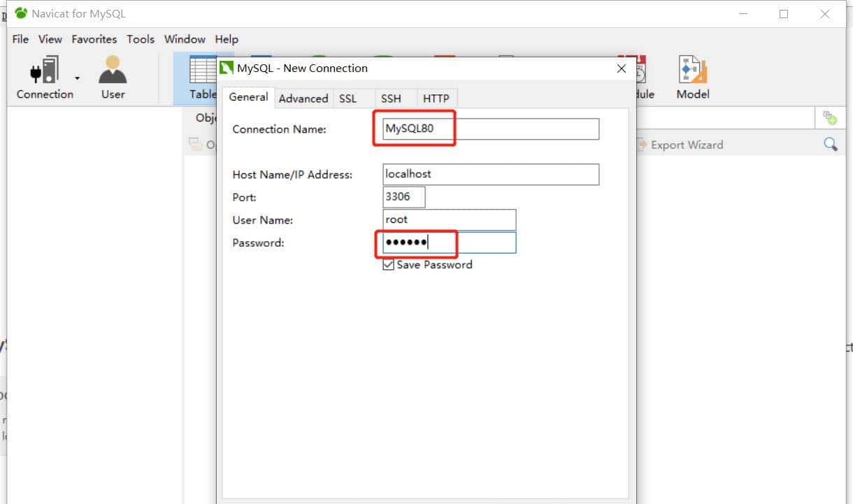Open the Connection dropdown arrow
Image resolution: width=853 pixels, height=504 pixels.
point(78,78)
